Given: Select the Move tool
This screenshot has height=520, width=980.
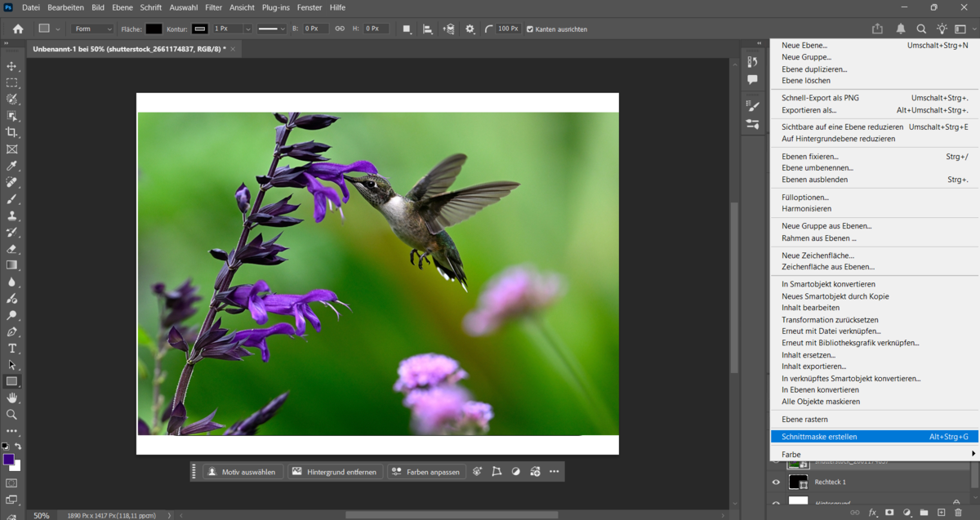Looking at the screenshot, I should point(11,68).
